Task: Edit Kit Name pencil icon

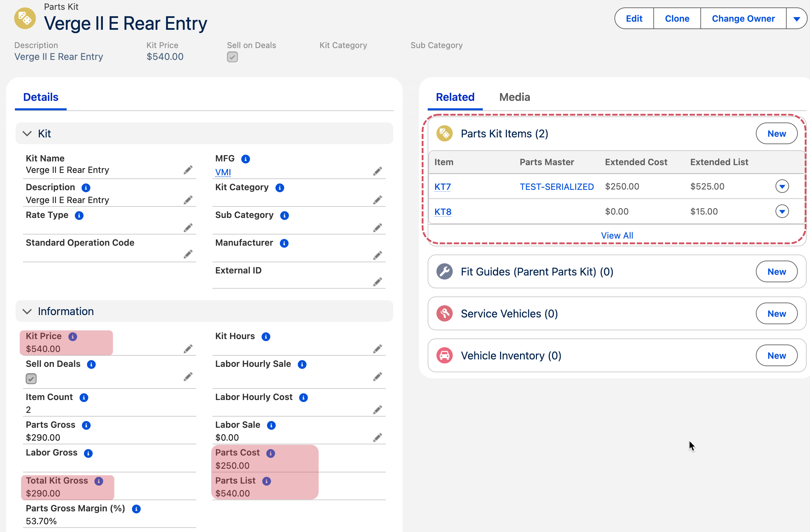Action: [188, 170]
